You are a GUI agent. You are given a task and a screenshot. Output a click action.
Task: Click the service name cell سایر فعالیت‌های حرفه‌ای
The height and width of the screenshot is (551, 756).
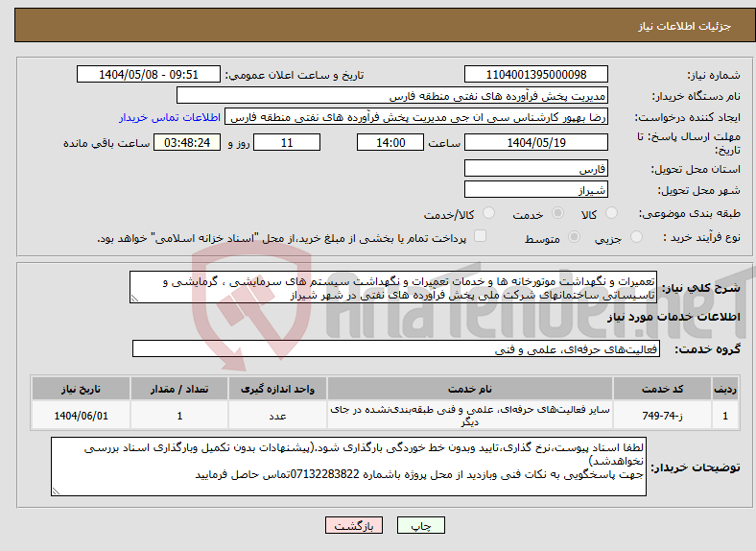pos(469,416)
